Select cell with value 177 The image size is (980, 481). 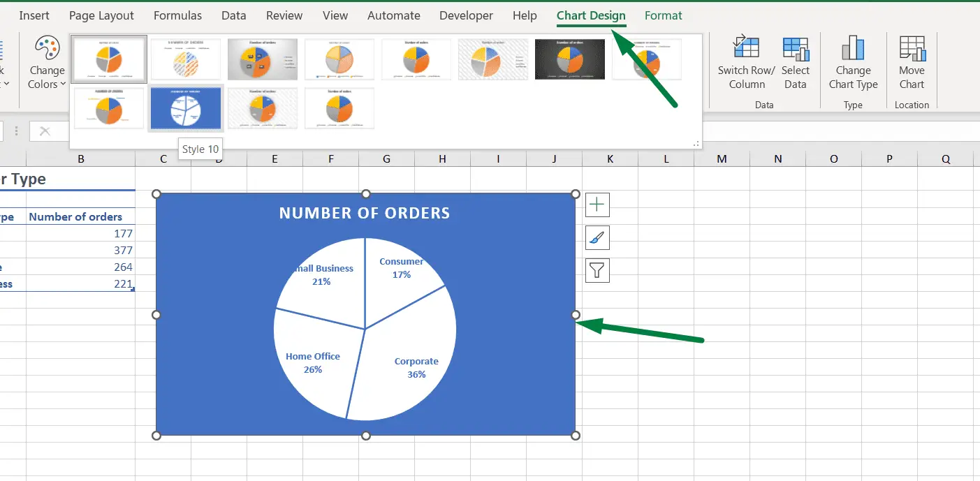click(81, 233)
